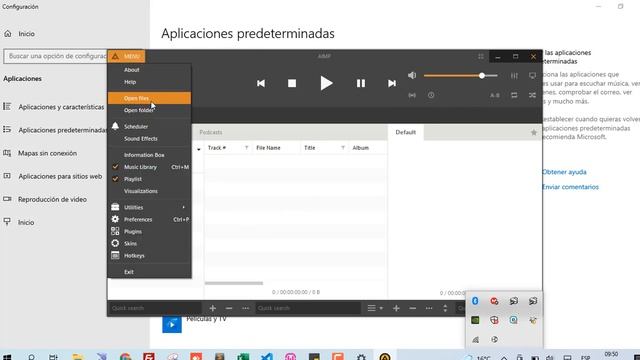
Task: Click the library Quick search field
Action: pyautogui.click(x=155, y=308)
